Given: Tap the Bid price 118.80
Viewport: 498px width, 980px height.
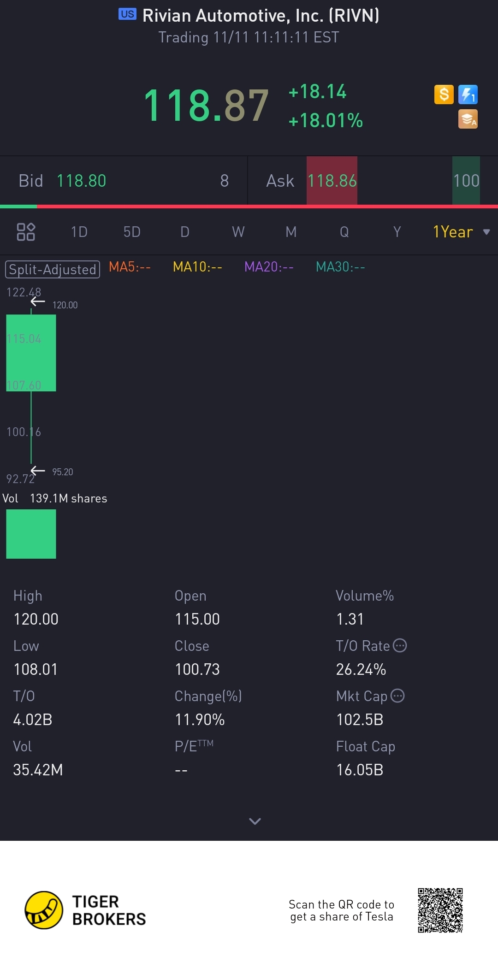Looking at the screenshot, I should coord(81,181).
